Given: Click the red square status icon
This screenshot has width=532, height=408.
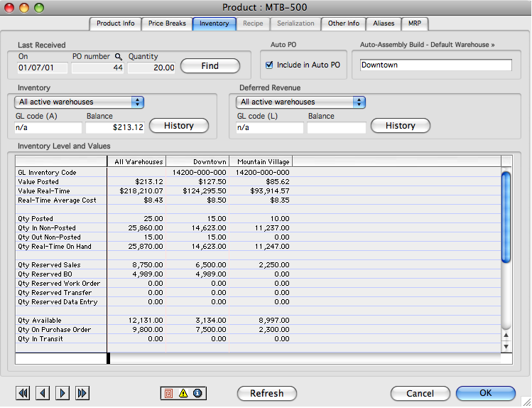Looking at the screenshot, I should pos(169,393).
